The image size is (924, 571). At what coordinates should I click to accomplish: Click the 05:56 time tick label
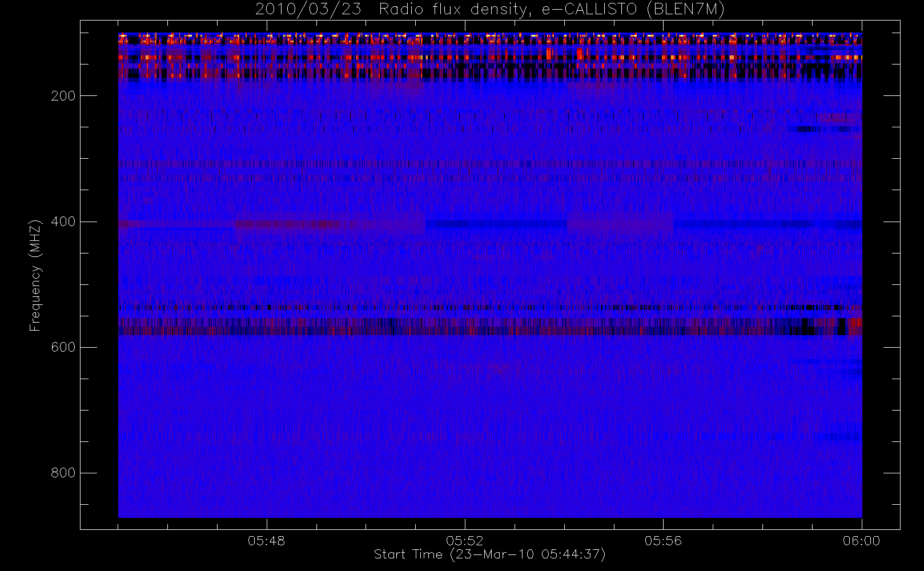coord(663,541)
